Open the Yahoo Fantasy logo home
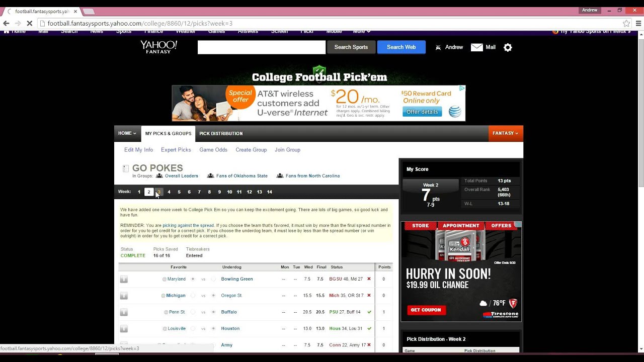The height and width of the screenshot is (362, 644). [158, 47]
